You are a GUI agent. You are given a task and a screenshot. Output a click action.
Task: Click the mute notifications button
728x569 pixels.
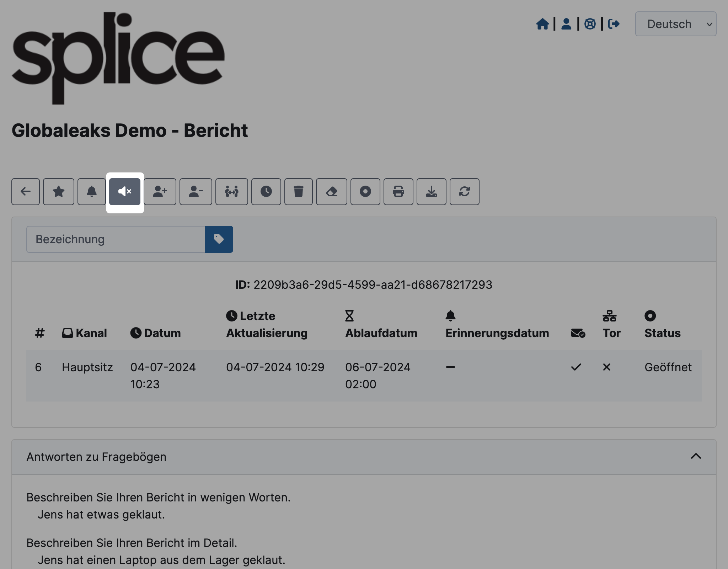point(125,191)
